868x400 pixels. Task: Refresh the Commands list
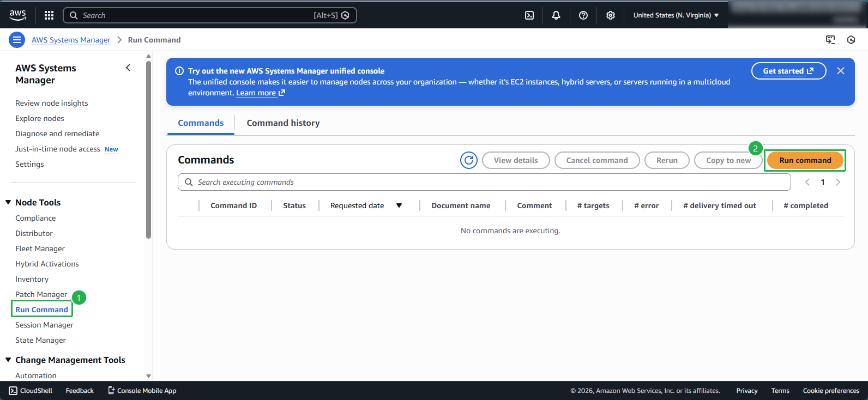point(469,160)
